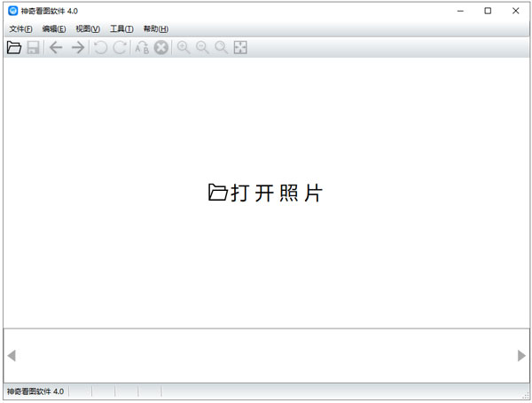Open the 视图(V) menu

tap(88, 29)
